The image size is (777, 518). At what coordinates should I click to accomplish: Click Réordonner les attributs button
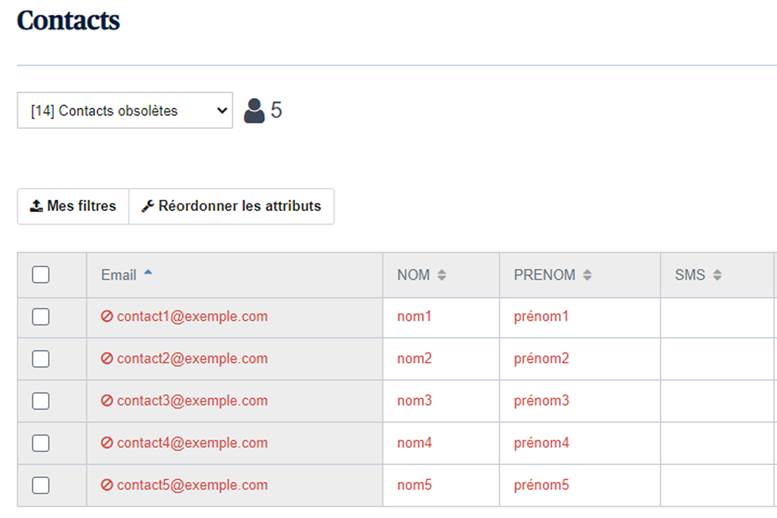tap(231, 206)
